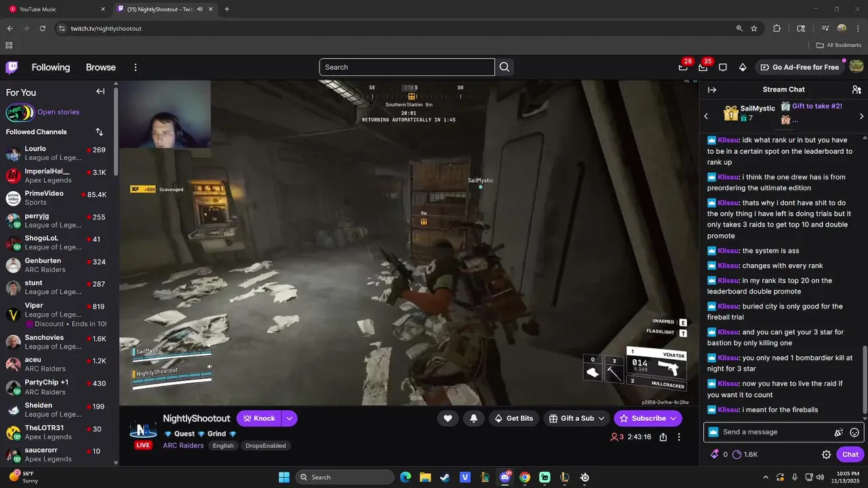Open chat settings gear icon
The height and width of the screenshot is (488, 868).
826,455
